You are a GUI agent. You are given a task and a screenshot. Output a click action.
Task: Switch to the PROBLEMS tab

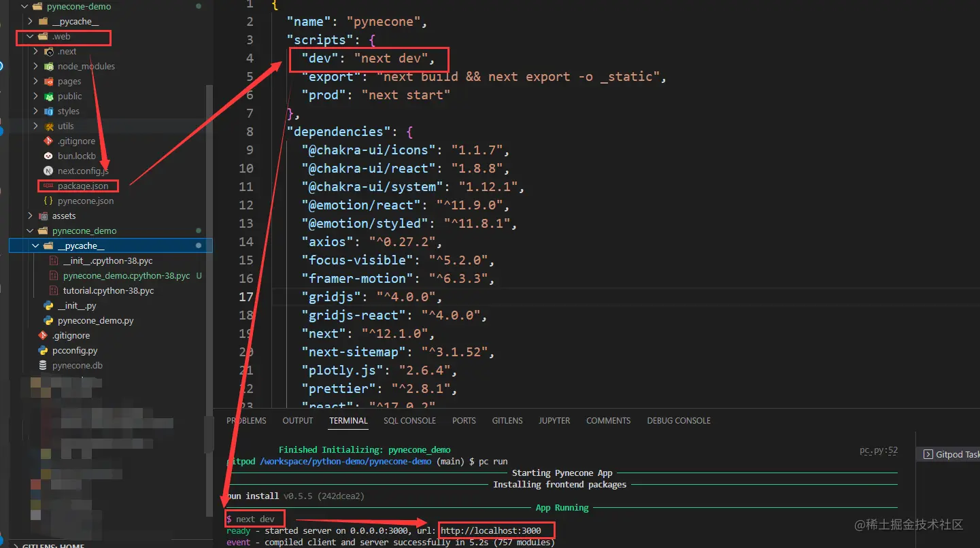246,421
